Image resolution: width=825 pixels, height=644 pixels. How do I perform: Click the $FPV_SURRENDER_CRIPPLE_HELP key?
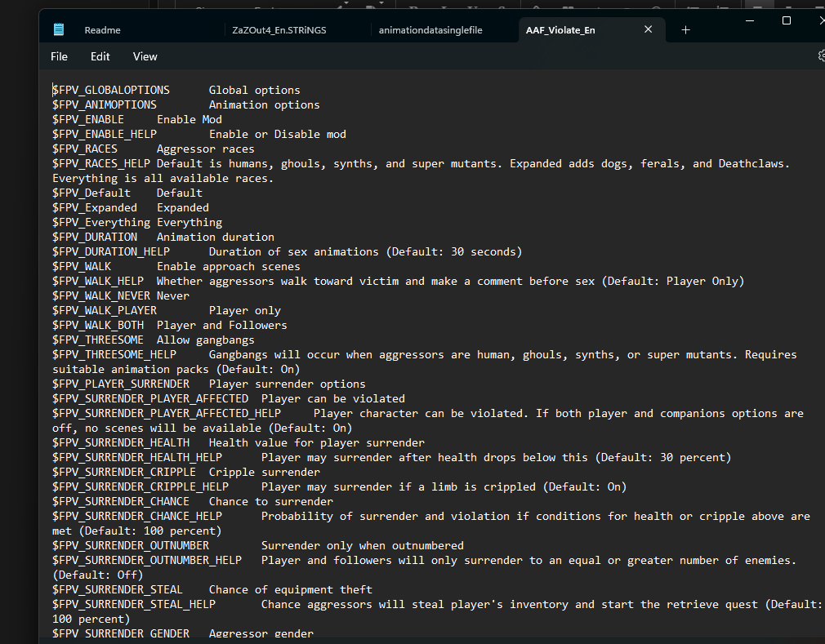pyautogui.click(x=140, y=487)
